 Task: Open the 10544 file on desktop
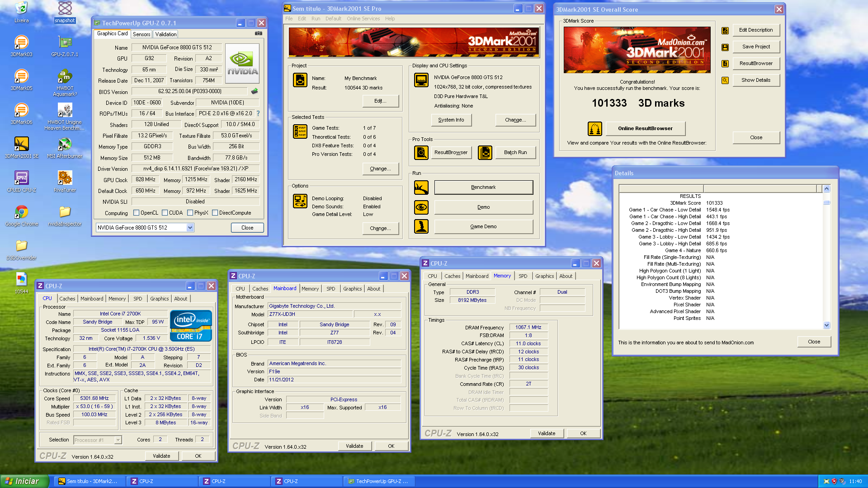point(21,283)
